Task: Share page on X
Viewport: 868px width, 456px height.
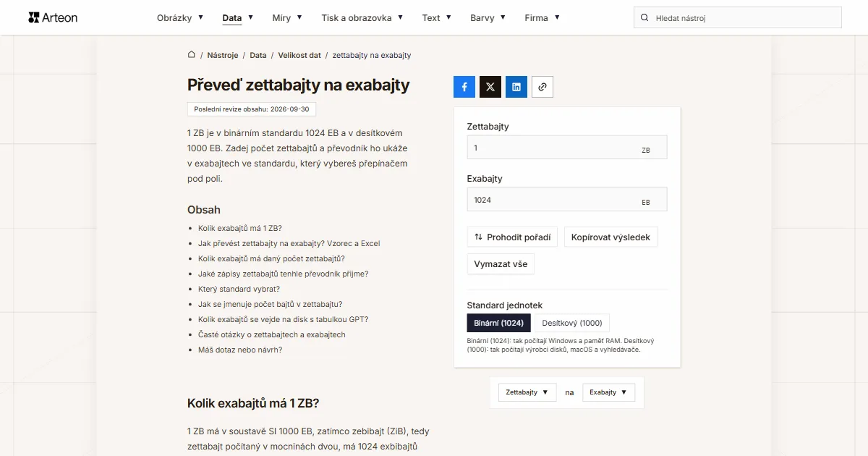Action: 490,87
